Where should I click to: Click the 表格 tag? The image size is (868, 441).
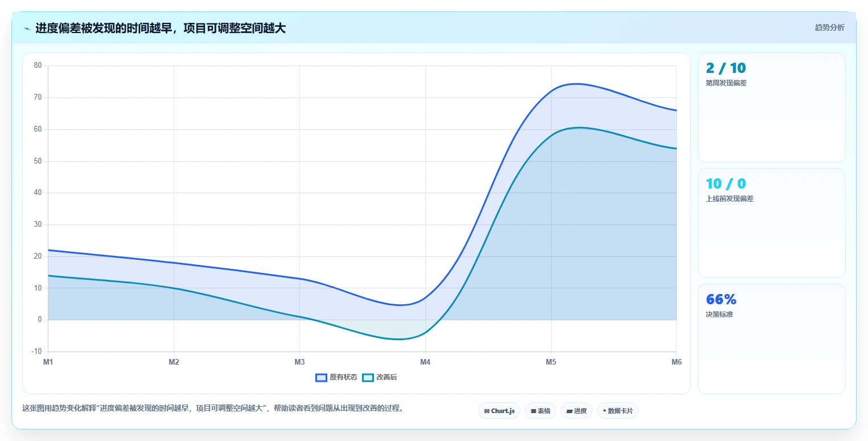[x=540, y=411]
